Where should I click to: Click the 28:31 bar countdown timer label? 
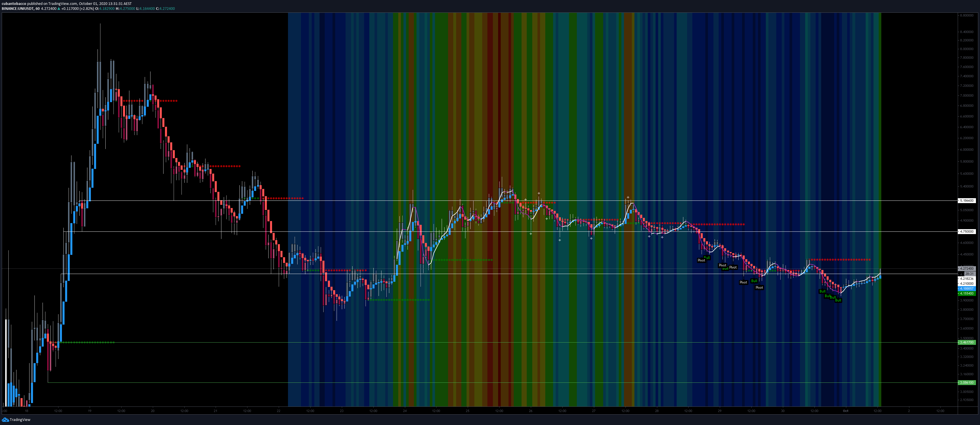click(x=969, y=274)
